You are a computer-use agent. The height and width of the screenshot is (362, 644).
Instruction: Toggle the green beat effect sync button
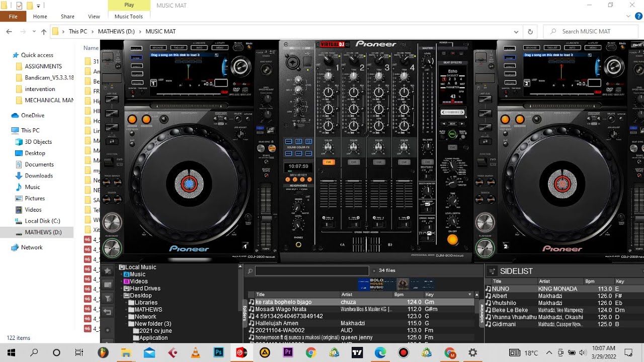pos(452,134)
